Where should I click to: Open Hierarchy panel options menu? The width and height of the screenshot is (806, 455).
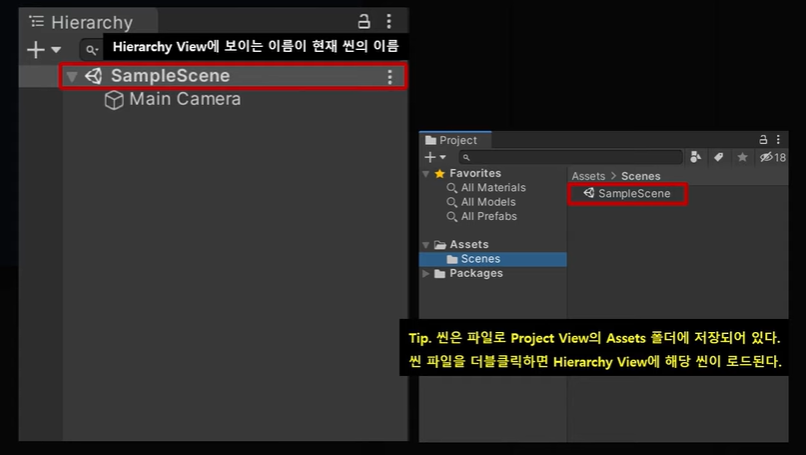tap(389, 21)
